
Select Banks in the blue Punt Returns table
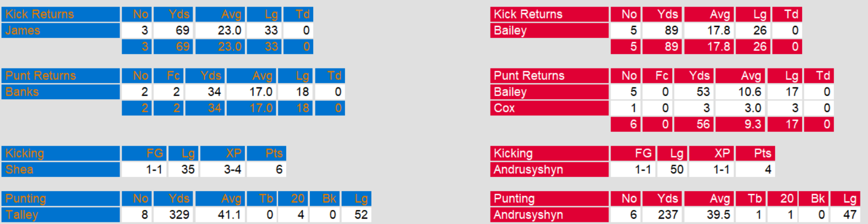pyautogui.click(x=22, y=92)
